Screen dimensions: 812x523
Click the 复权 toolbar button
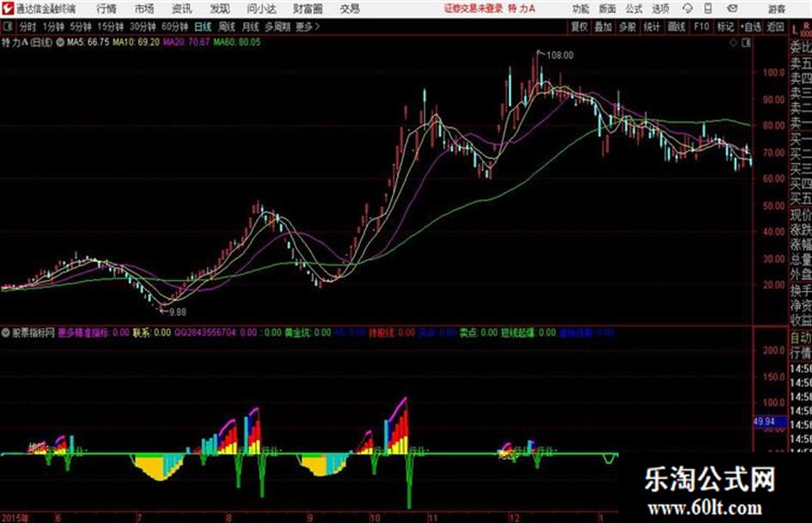click(x=579, y=27)
